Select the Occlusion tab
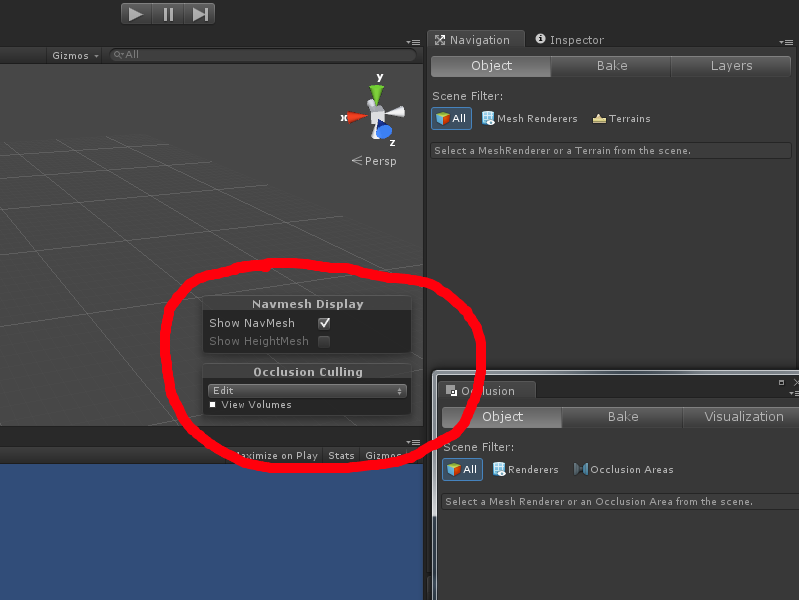Viewport: 800px width, 600px height. pyautogui.click(x=487, y=390)
